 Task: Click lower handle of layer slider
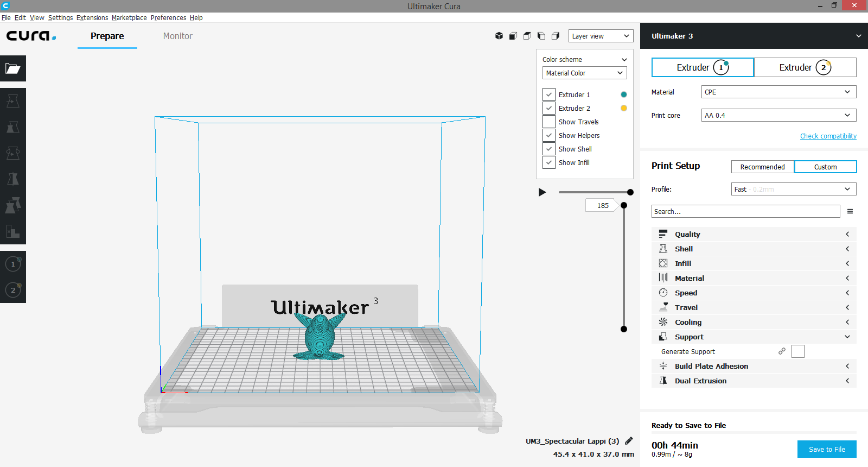point(624,329)
